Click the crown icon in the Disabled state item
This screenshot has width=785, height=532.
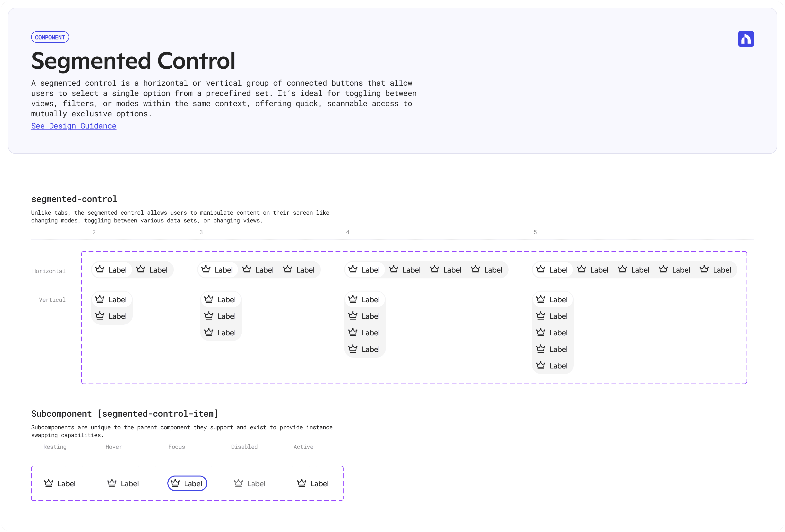click(238, 483)
